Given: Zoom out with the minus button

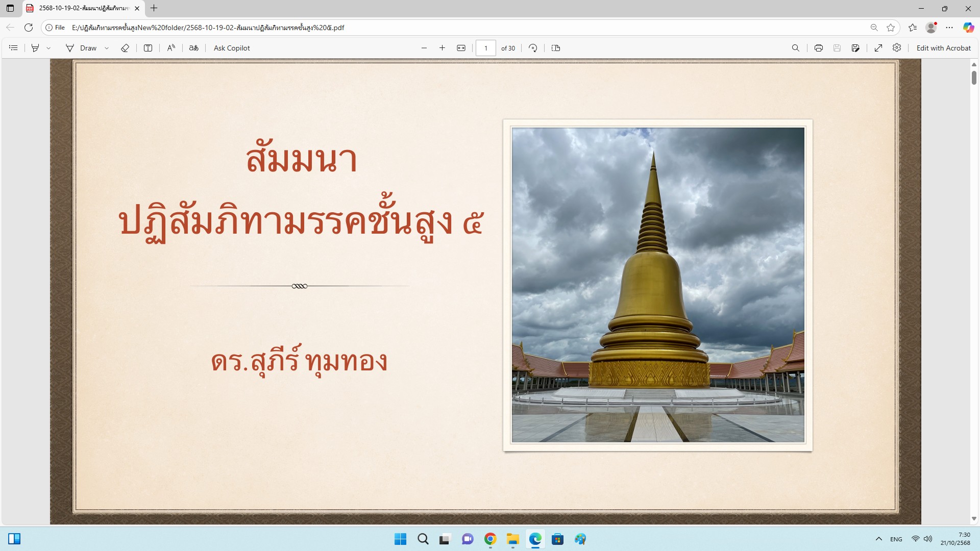Looking at the screenshot, I should (x=424, y=48).
